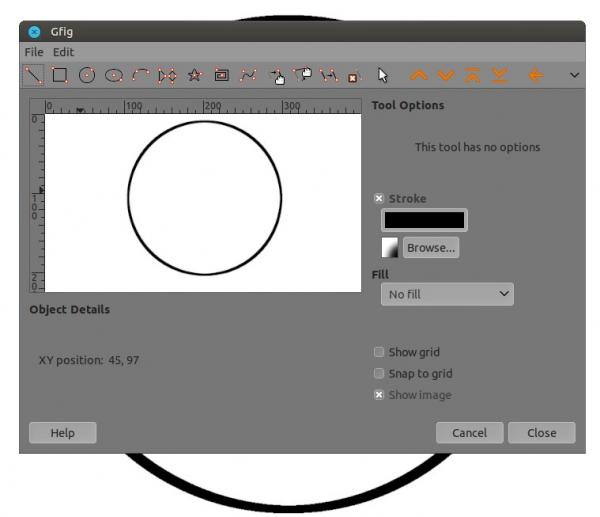This screenshot has width=600, height=517.
Task: Open the No fill dropdown
Action: [447, 294]
